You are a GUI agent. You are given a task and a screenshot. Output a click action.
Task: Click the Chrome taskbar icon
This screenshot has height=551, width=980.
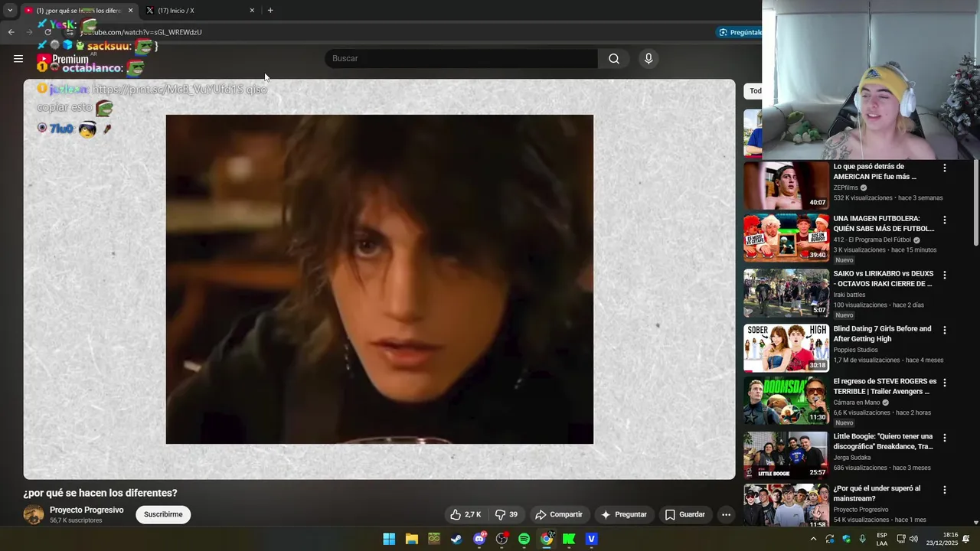coord(547,539)
